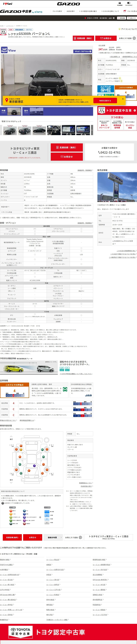This screenshot has height=644, width=137.
Task: Toggle お気に入り追加 heart beside title
Action: (127, 38)
